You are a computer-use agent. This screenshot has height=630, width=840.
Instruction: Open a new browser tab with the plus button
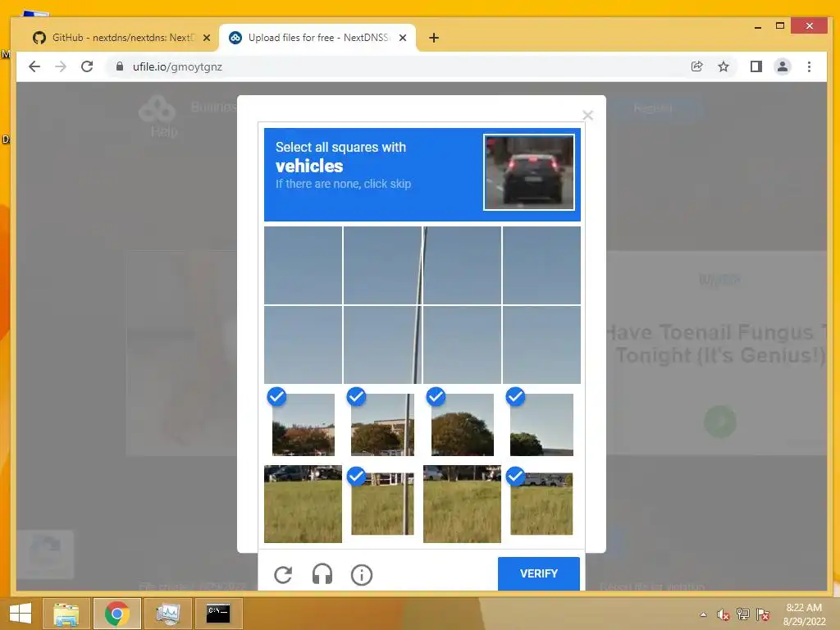434,38
